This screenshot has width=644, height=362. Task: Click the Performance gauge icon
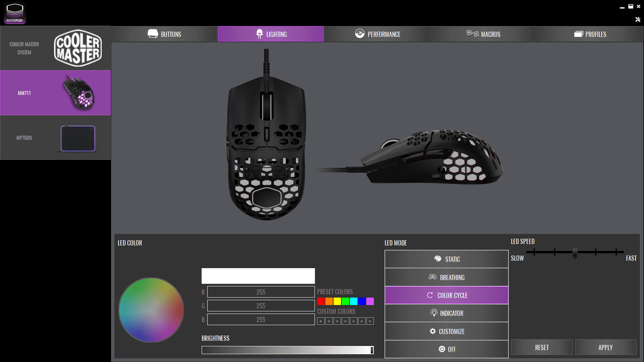pyautogui.click(x=360, y=34)
